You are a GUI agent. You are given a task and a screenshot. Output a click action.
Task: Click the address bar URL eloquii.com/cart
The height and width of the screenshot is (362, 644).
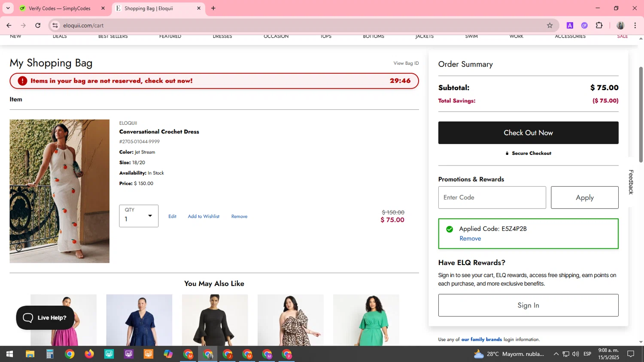click(83, 25)
